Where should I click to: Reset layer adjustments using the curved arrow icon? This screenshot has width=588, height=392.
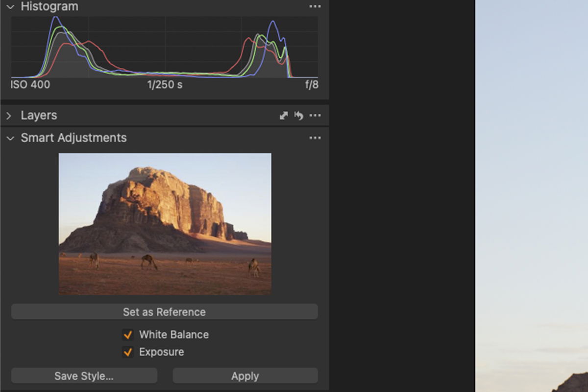click(x=299, y=115)
